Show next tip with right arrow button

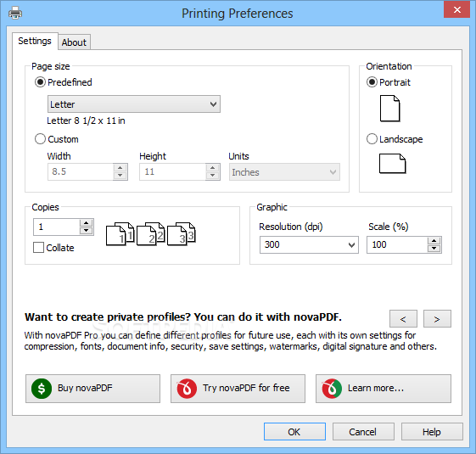click(437, 318)
